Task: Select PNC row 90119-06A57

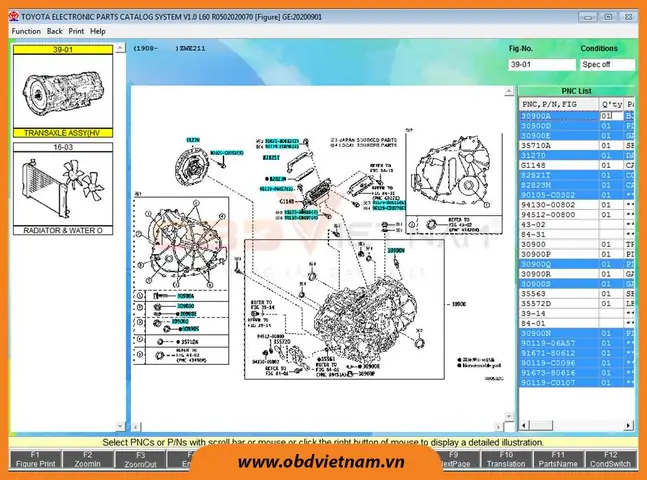Action: [x=577, y=343]
